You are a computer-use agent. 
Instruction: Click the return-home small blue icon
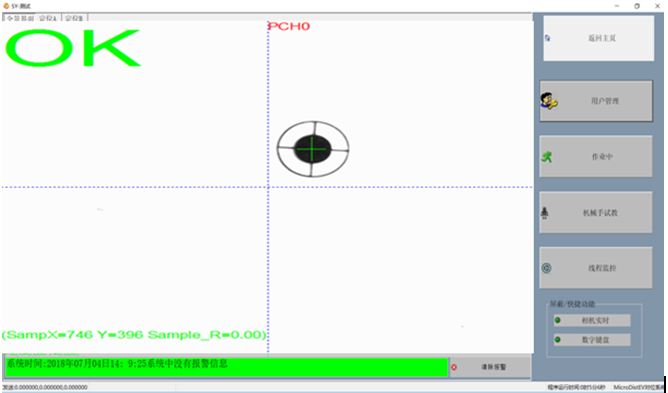coord(547,38)
